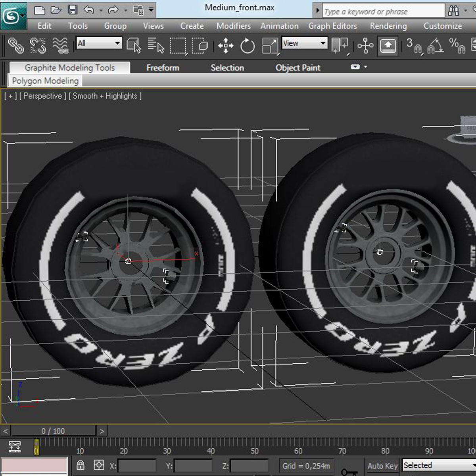The width and height of the screenshot is (476, 476).
Task: Click the New Scene icon
Action: coord(39,10)
